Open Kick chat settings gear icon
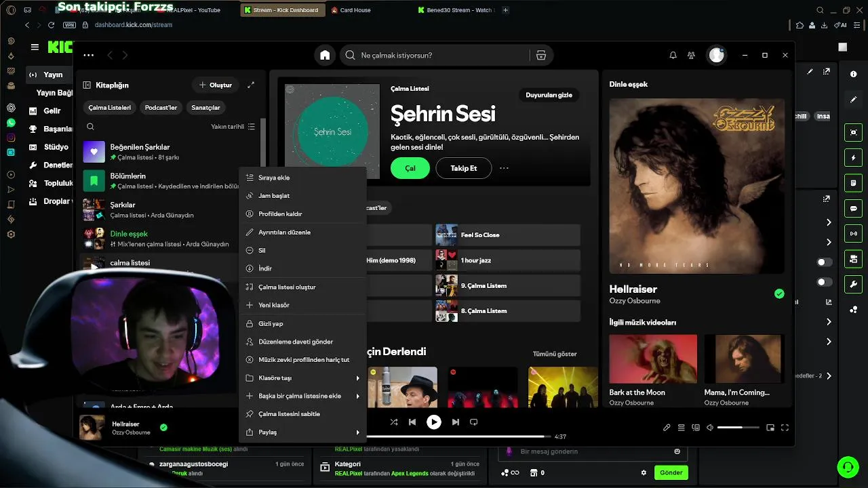The image size is (868, 488). (644, 472)
